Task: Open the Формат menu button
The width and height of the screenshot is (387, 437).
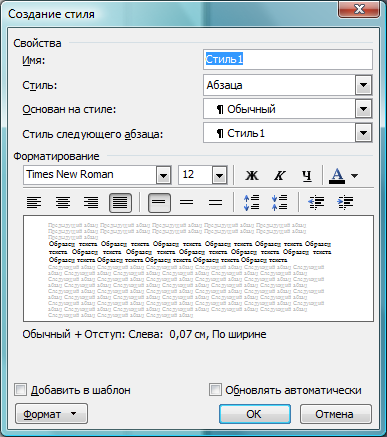Action: pos(51,414)
